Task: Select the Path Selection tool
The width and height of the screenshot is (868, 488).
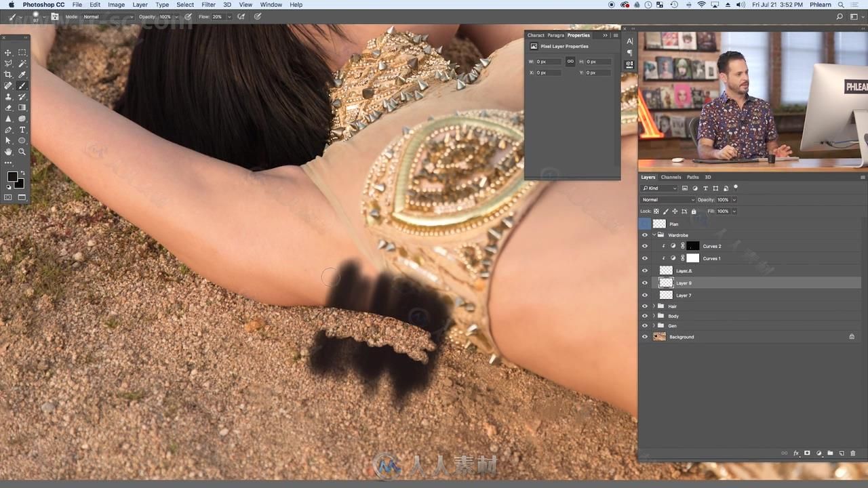Action: (x=8, y=140)
